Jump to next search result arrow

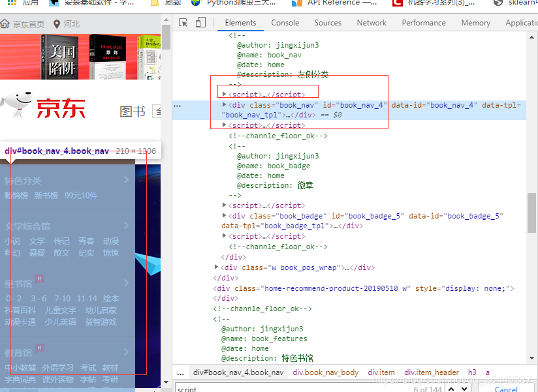464,389
